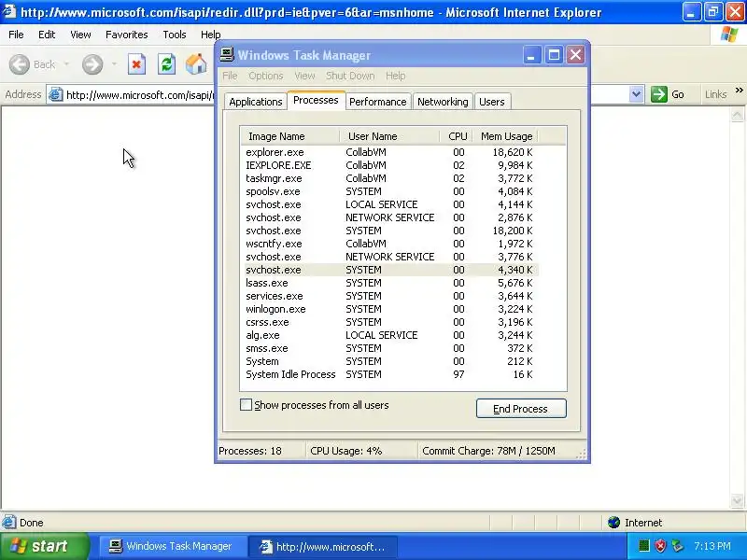Open Internet Explorer File menu
The height and width of the screenshot is (560, 747).
16,35
